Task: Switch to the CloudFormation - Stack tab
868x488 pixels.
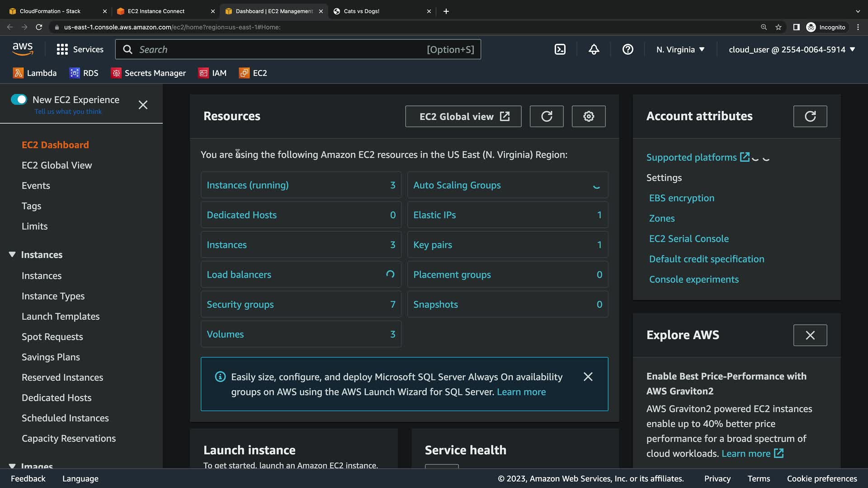Action: 50,11
